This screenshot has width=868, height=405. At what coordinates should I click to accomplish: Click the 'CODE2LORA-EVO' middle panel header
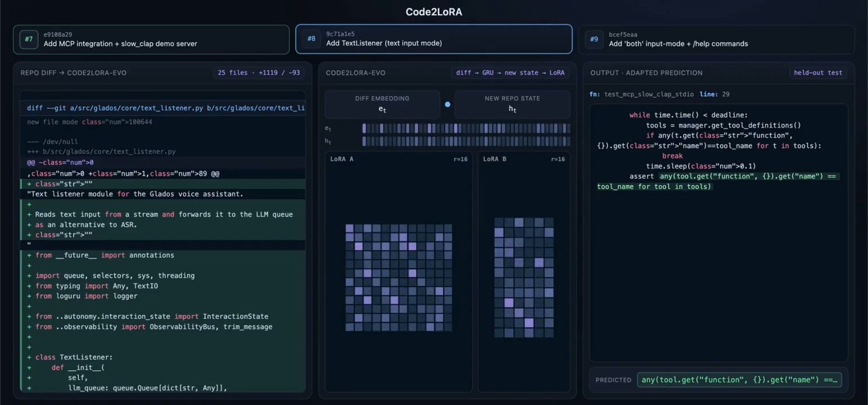point(355,73)
